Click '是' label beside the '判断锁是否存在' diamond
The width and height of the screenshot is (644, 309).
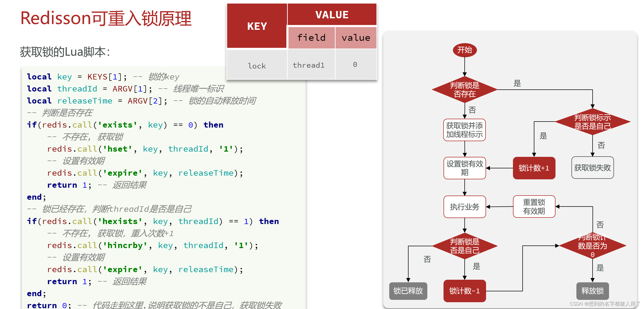(x=517, y=83)
